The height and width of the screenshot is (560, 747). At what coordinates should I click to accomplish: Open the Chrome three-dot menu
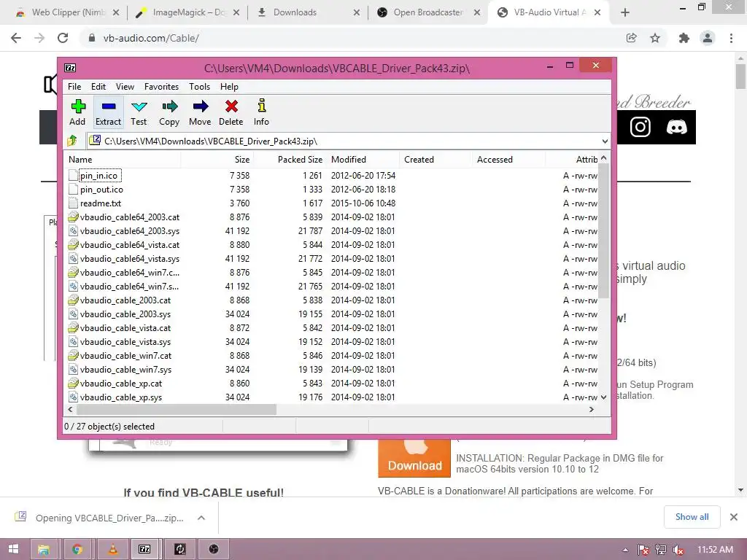tap(731, 38)
